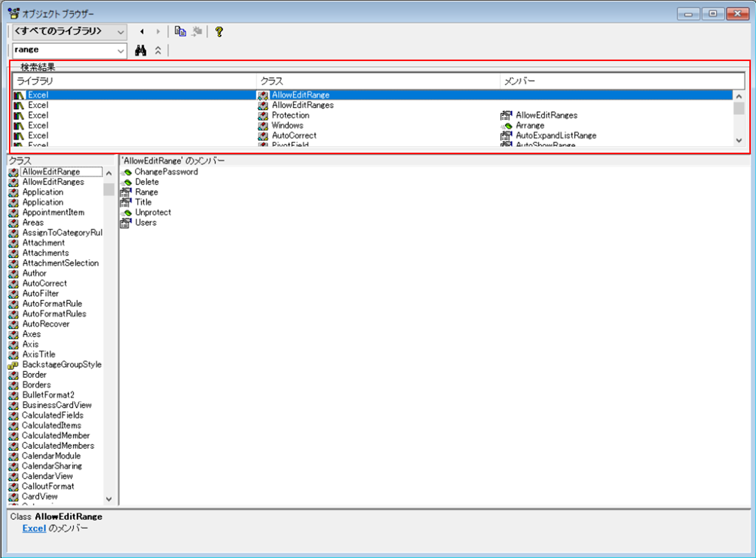
Task: Click the range search text field
Action: tap(64, 50)
